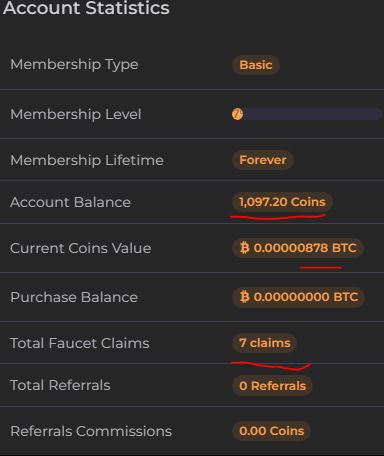This screenshot has height=456, width=384.
Task: Click the 0 Referrals badge
Action: [272, 386]
